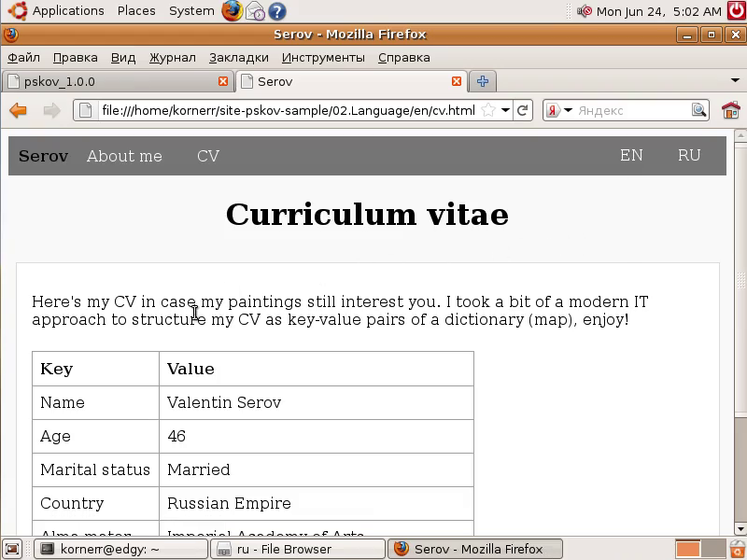Screen dimensions: 747x560
Task: Click the home icon in toolbar
Action: tap(730, 110)
